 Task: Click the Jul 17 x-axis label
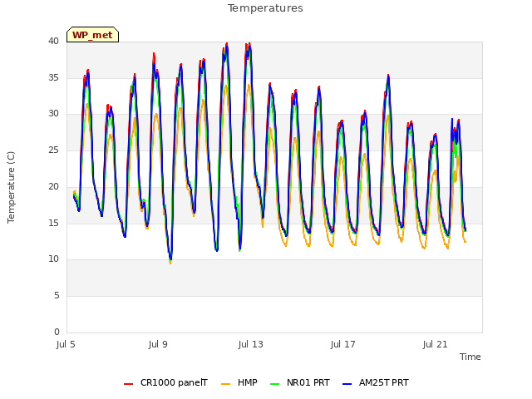click(x=343, y=344)
